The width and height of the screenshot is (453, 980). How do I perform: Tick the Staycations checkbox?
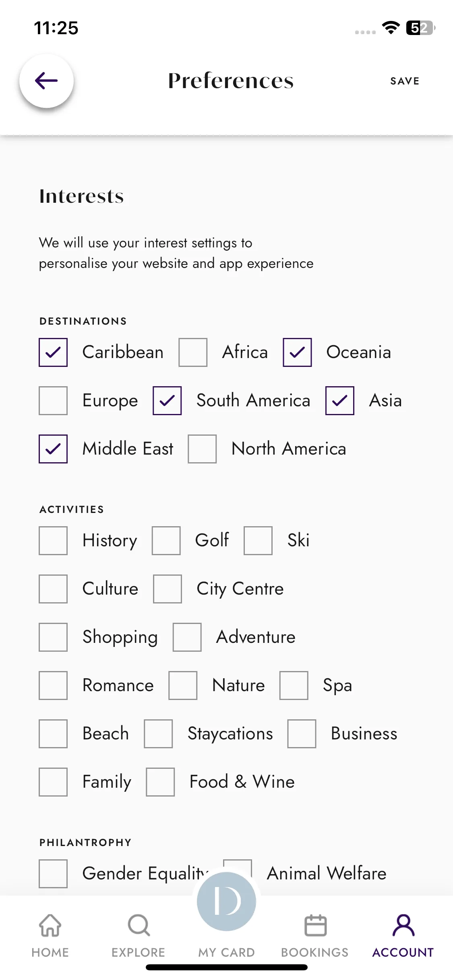tap(158, 734)
